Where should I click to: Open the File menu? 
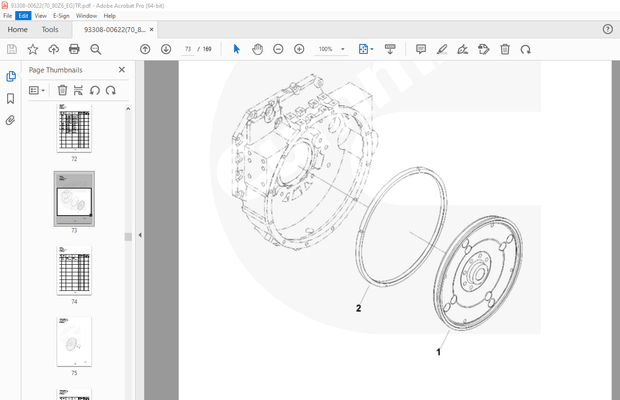point(8,16)
